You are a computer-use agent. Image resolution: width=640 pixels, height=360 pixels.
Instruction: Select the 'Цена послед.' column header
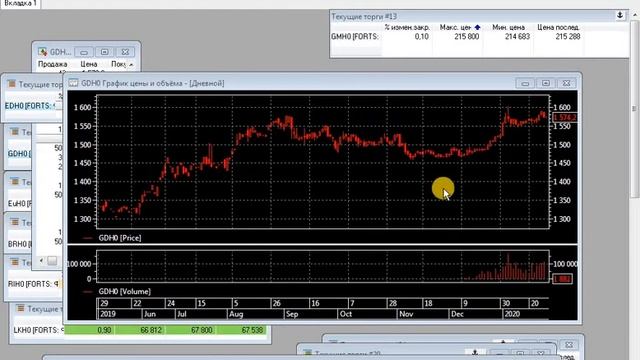(x=558, y=27)
